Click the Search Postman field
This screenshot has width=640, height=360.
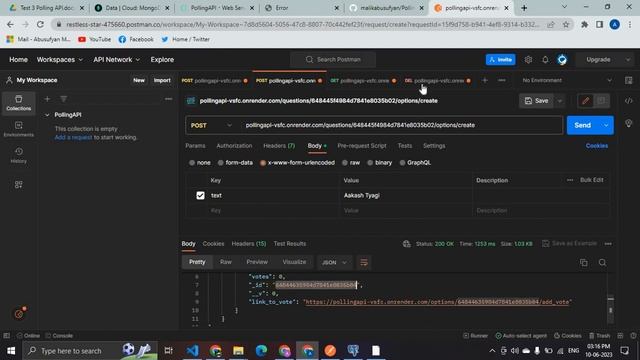coord(333,60)
